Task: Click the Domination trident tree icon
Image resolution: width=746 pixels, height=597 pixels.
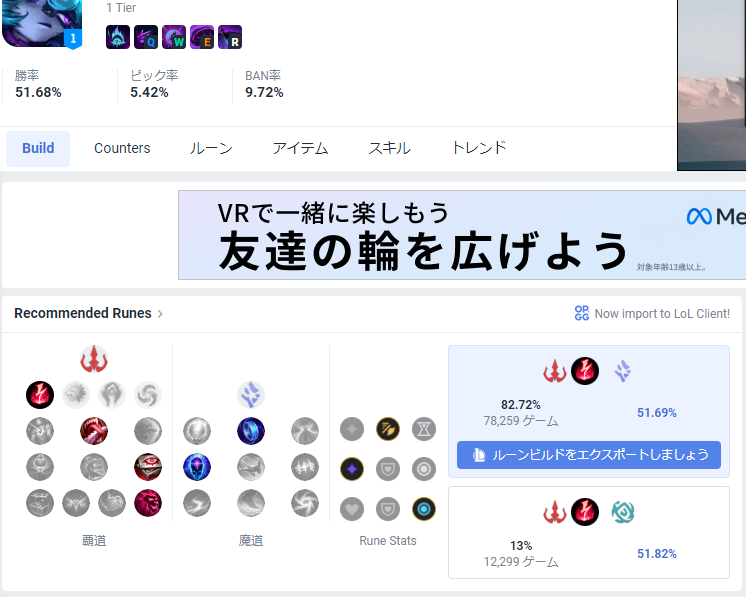Action: pyautogui.click(x=94, y=359)
